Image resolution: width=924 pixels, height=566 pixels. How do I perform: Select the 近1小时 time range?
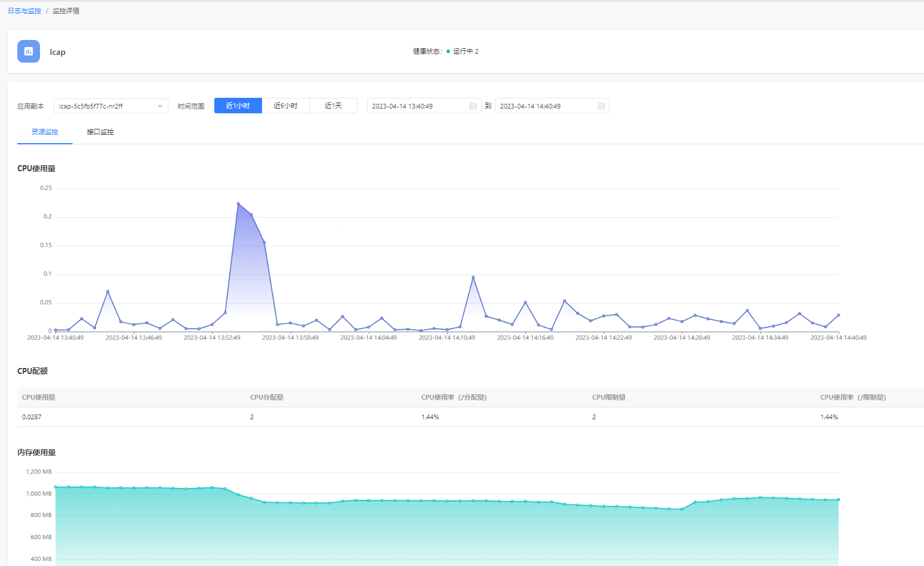tap(238, 106)
